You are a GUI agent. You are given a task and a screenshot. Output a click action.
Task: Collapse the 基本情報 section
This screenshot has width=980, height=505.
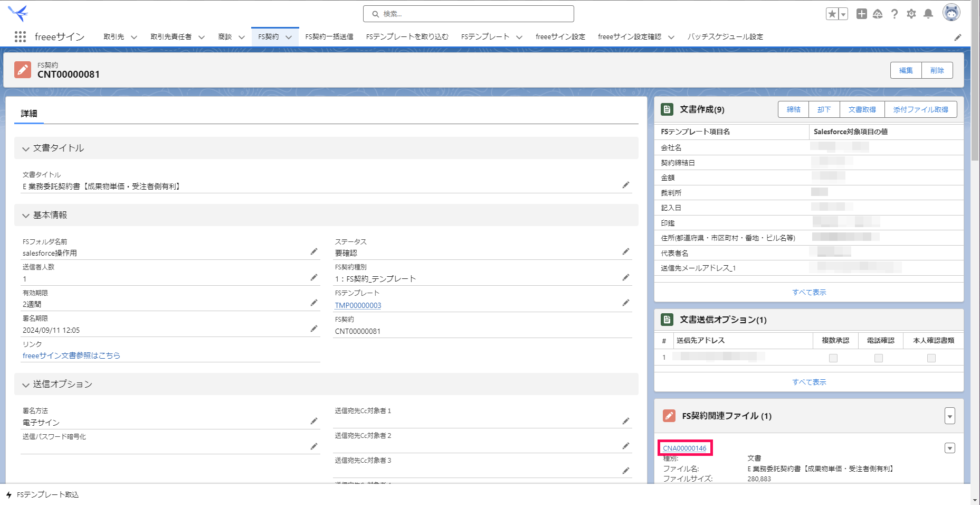pyautogui.click(x=26, y=216)
